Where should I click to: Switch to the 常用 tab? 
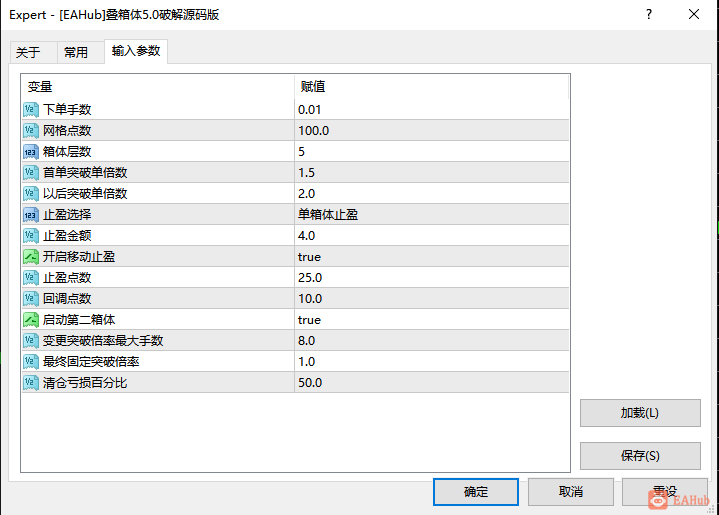pyautogui.click(x=80, y=52)
